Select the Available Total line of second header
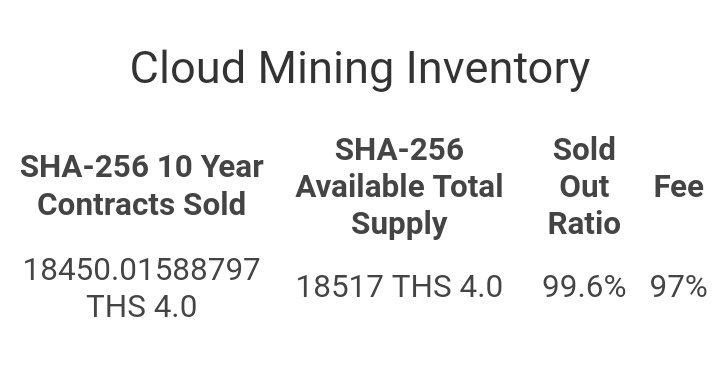The height and width of the screenshot is (390, 720). (399, 187)
